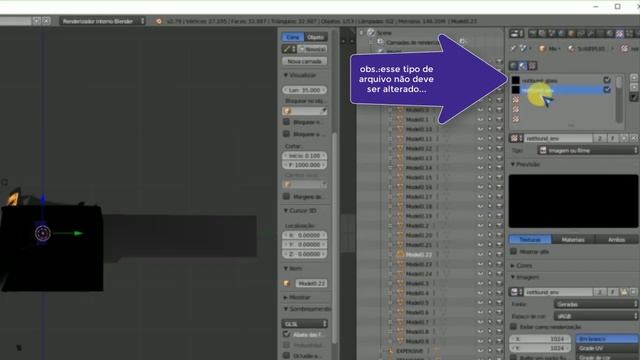Switch to the Cena grease pencil tab

293,37
